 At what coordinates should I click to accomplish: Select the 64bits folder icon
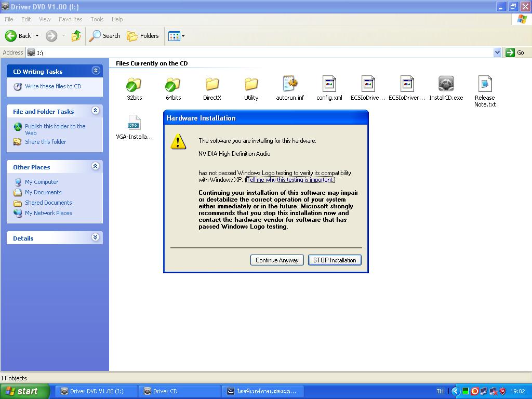[x=173, y=85]
